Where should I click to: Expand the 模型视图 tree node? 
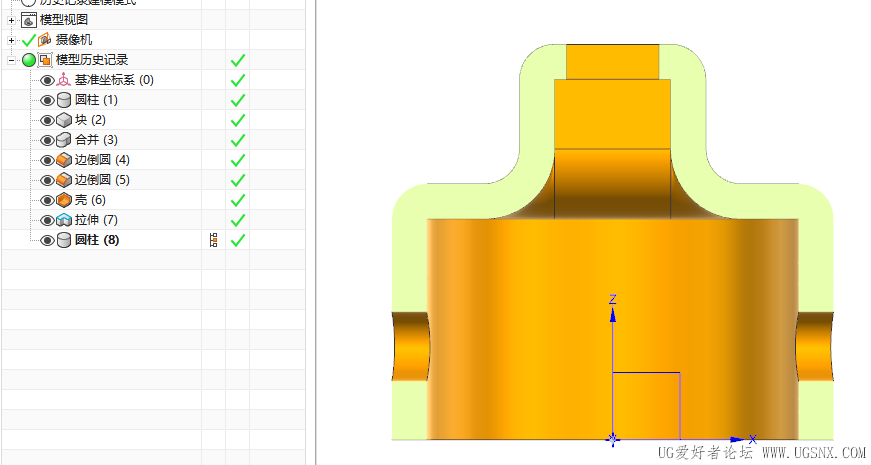[11, 20]
